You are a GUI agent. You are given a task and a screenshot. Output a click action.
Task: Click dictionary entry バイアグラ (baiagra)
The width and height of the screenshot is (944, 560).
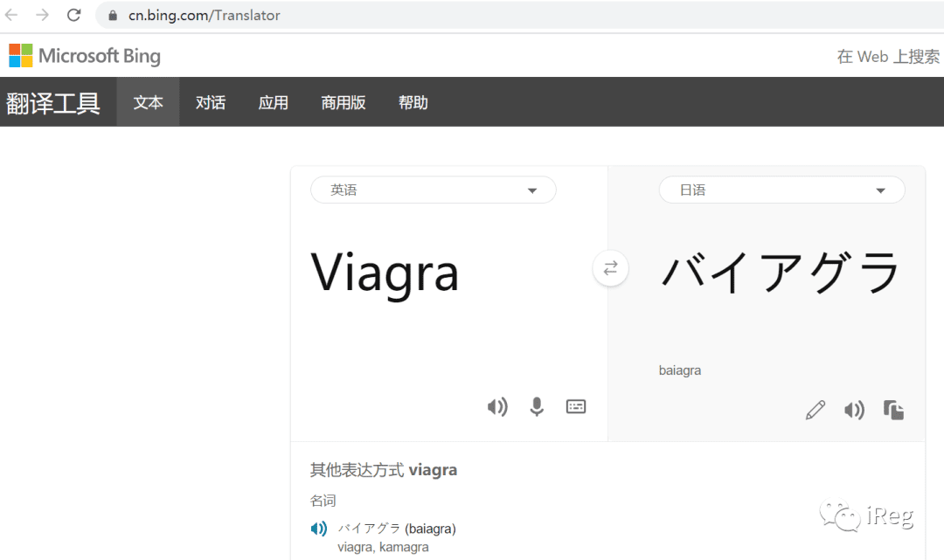tap(397, 529)
